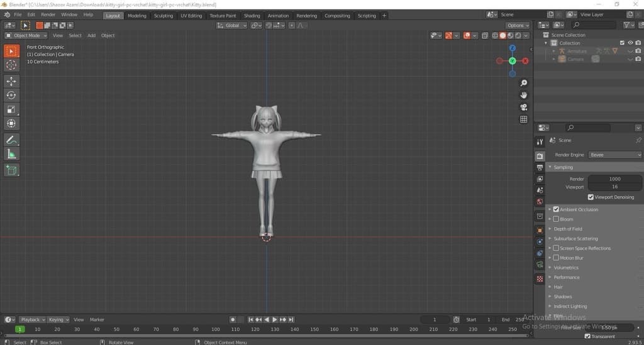Toggle camera view with camera icon
644x345 pixels.
pos(523,107)
